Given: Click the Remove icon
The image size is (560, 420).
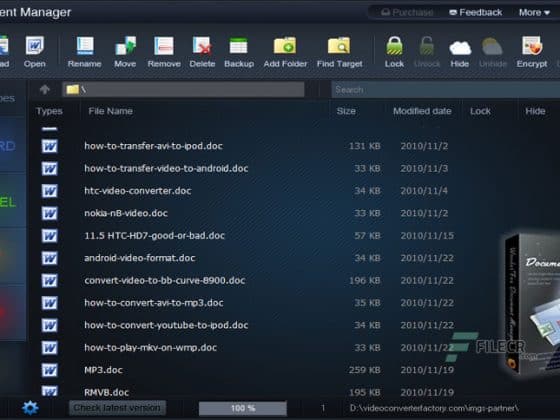Looking at the screenshot, I should pyautogui.click(x=164, y=52).
